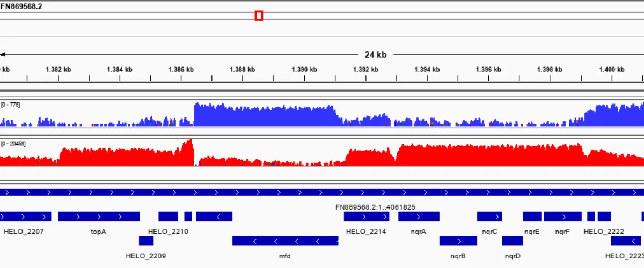Click the 1.396 kb ruler tick

(x=489, y=78)
